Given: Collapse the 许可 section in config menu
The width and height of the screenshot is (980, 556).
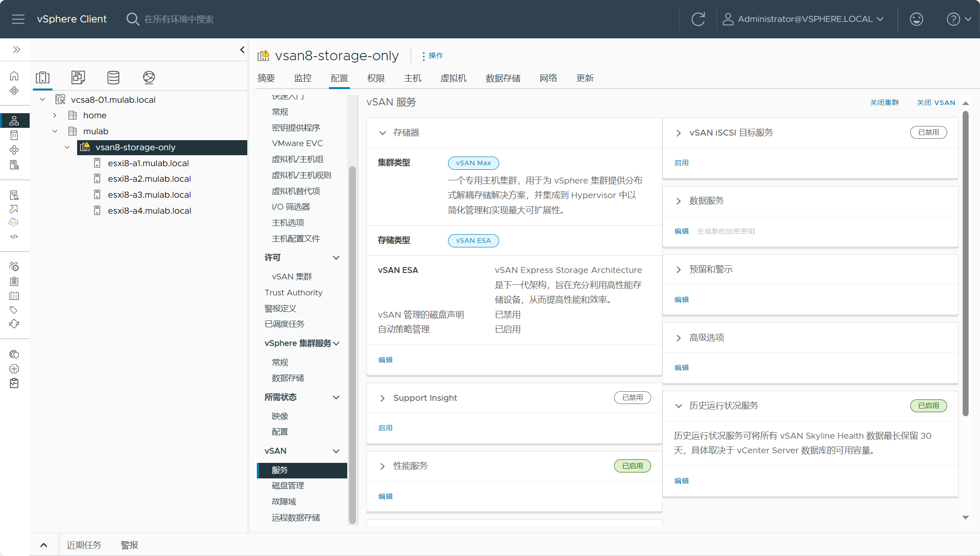Looking at the screenshot, I should click(336, 258).
